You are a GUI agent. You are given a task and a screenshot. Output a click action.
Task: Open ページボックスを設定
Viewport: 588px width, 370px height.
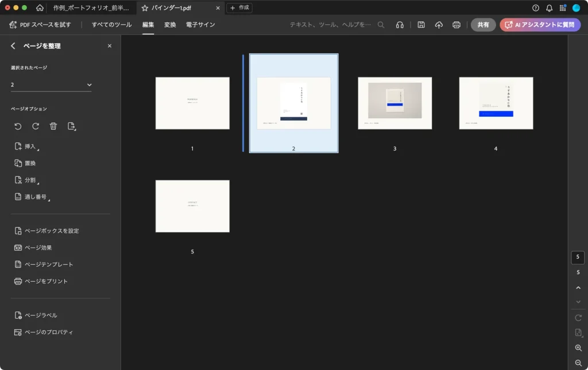[47, 231]
